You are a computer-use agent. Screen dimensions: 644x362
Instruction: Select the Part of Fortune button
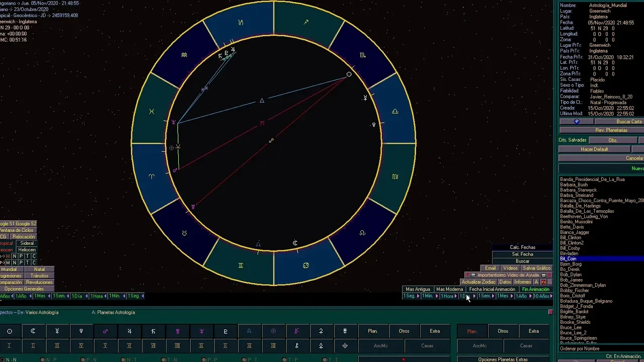273,331
